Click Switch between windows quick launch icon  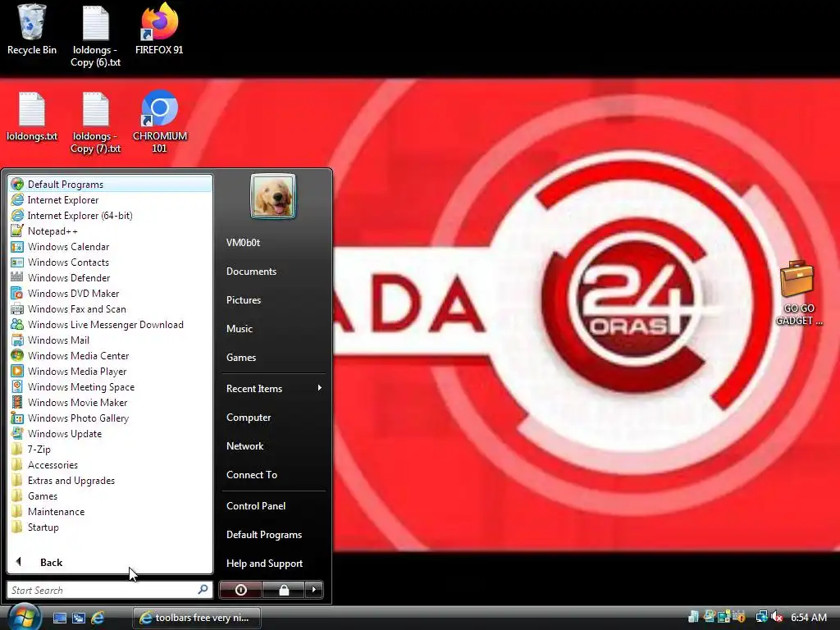pos(78,618)
